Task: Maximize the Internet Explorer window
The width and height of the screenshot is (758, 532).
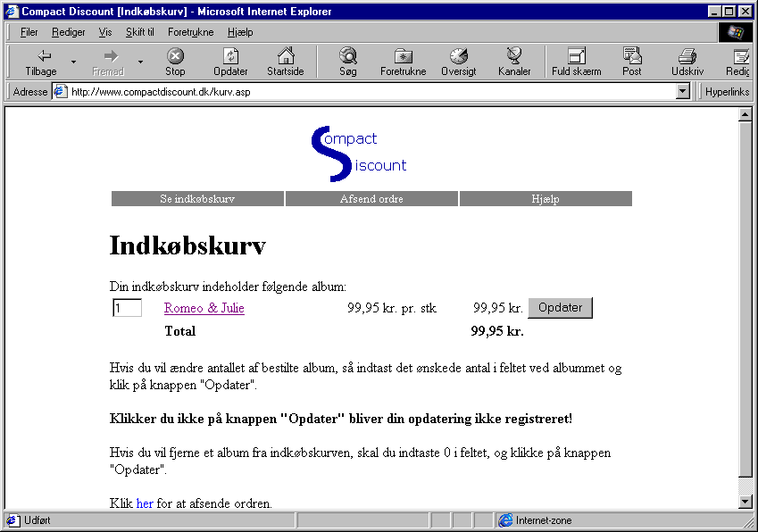Action: tap(729, 11)
